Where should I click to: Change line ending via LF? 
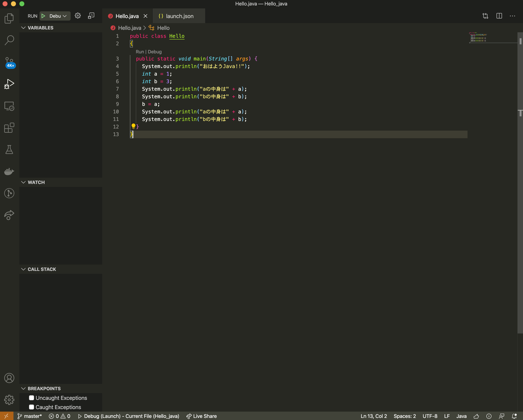[447, 416]
